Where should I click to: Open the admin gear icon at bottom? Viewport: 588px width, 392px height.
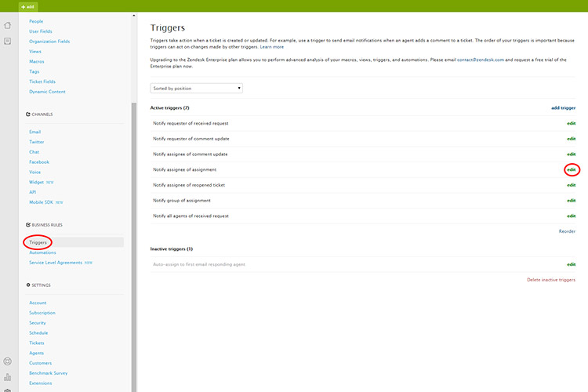click(x=8, y=389)
